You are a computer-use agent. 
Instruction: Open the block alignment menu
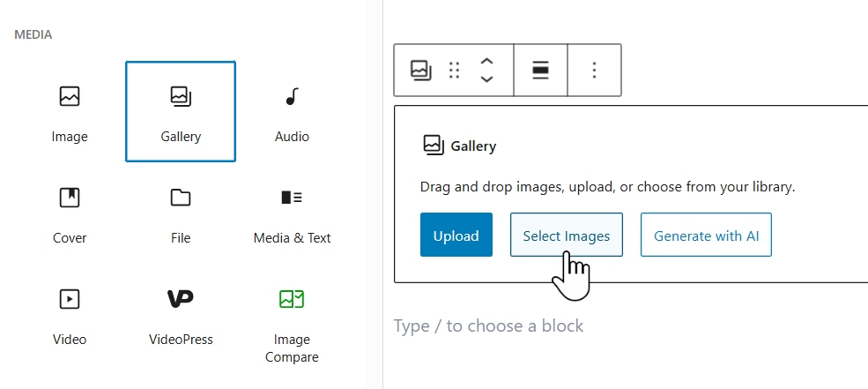point(541,71)
